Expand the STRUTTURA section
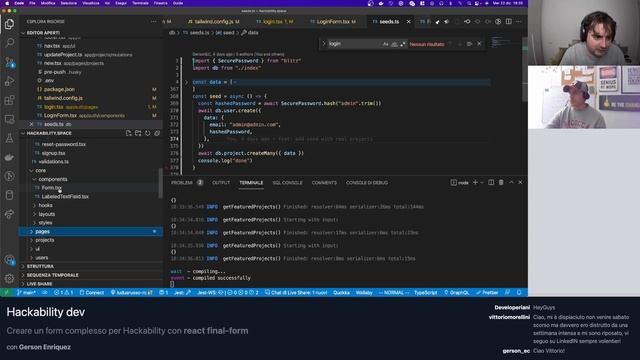 point(40,266)
